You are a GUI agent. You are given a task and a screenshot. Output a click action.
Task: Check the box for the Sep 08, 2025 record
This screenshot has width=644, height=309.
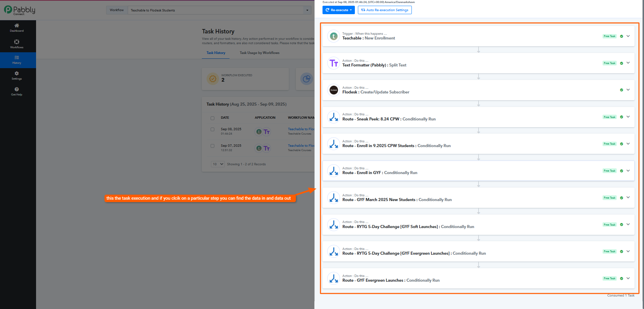tap(212, 129)
